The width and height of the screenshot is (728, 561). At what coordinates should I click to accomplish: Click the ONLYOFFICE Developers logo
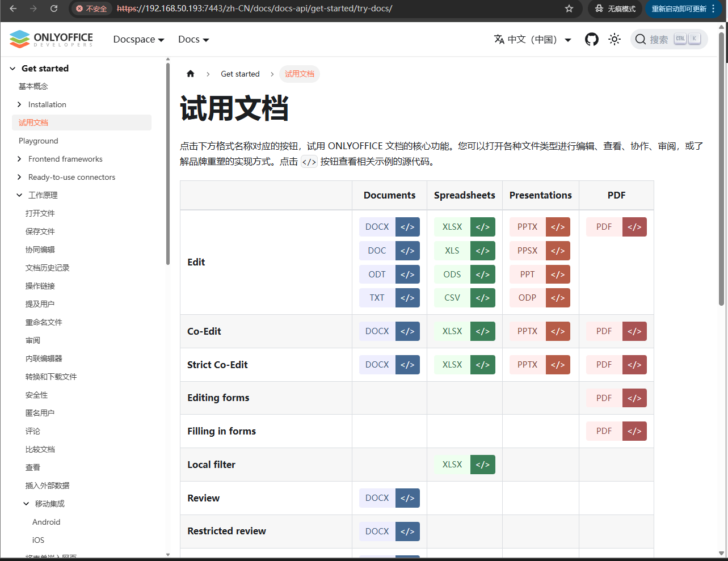point(51,39)
